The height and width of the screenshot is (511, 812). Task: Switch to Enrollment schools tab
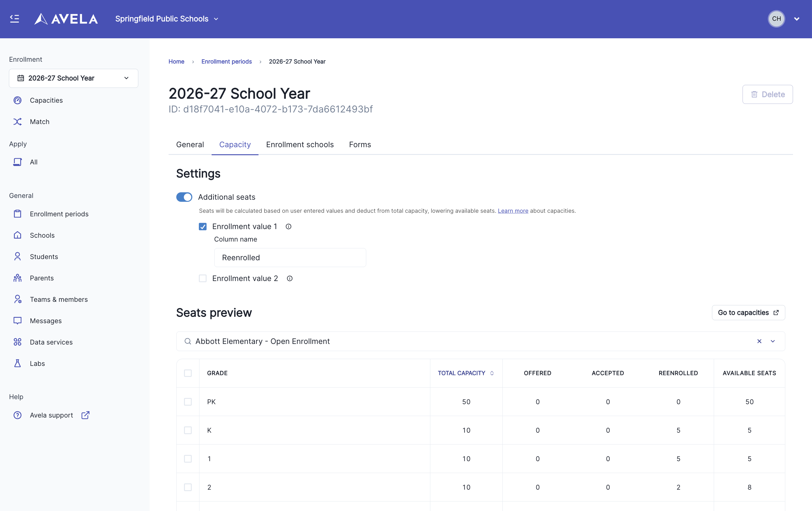pyautogui.click(x=300, y=145)
